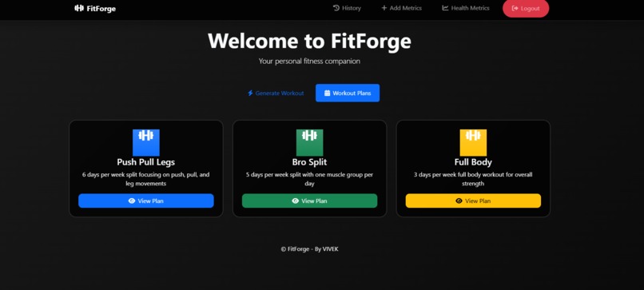Open the History menu item
Image resolution: width=644 pixels, height=290 pixels.
[x=347, y=8]
